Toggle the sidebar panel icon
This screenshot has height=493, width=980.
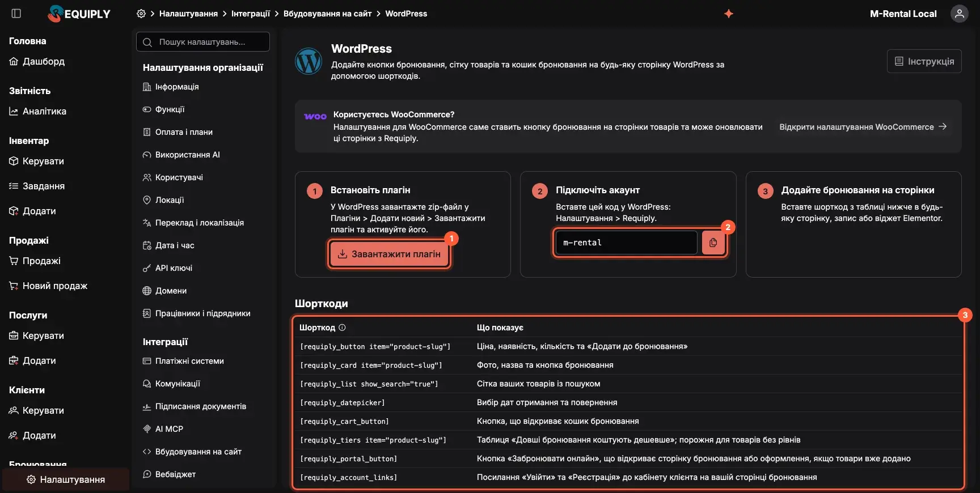click(16, 14)
